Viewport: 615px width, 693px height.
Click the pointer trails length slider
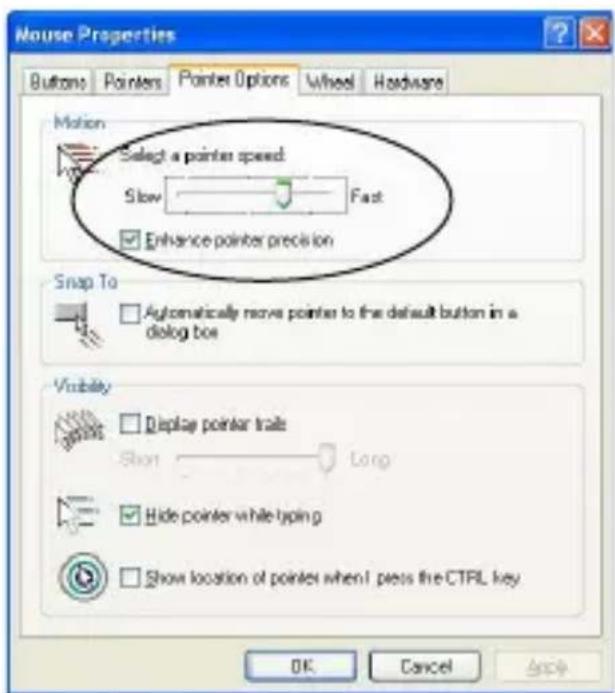point(256,459)
